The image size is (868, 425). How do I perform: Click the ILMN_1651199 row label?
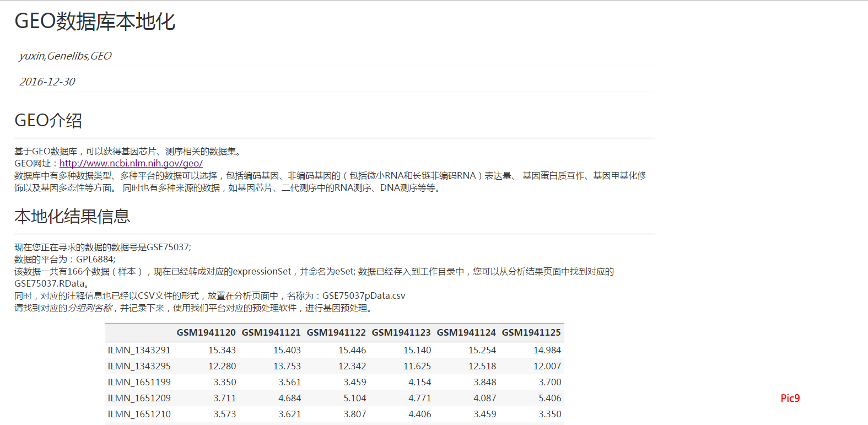click(x=139, y=382)
